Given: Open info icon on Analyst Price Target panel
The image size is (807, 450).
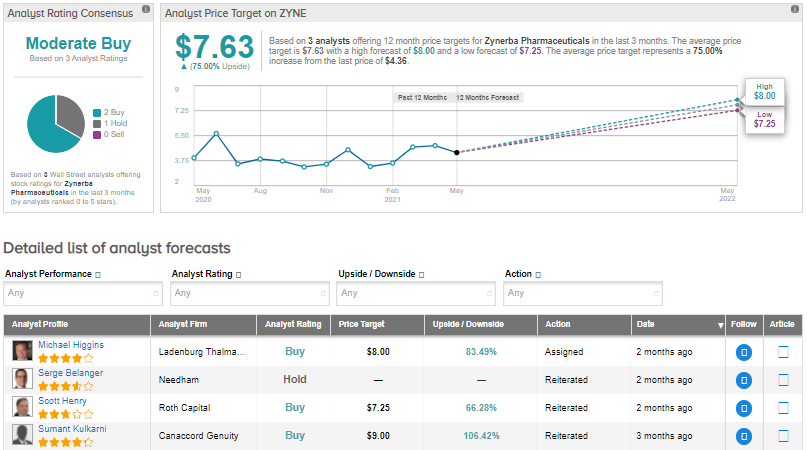Looking at the screenshot, I should click(795, 9).
